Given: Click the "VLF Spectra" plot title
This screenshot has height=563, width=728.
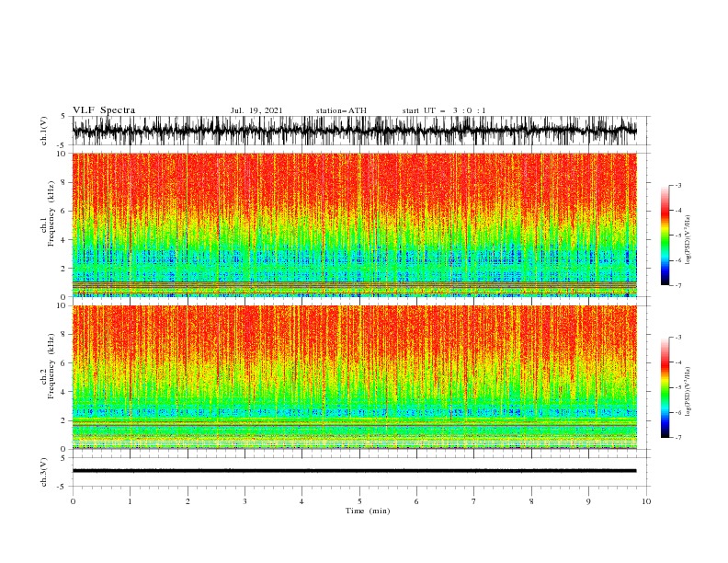Looking at the screenshot, I should pyautogui.click(x=104, y=110).
